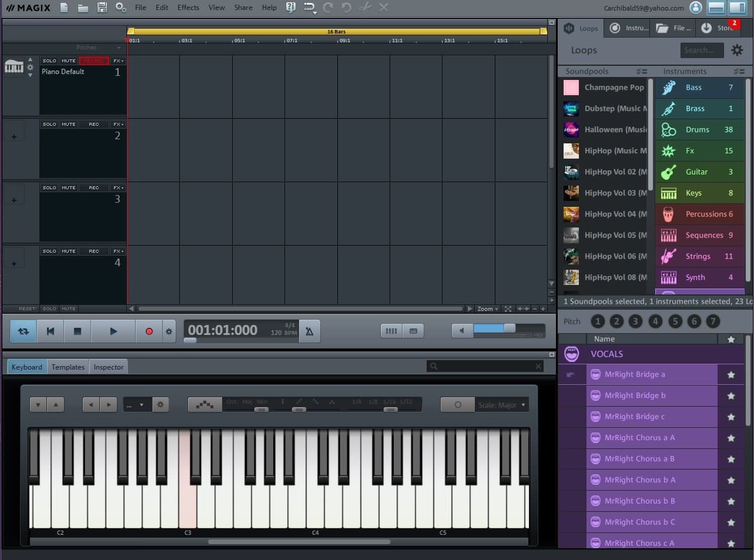Switch to the Inspector tab
This screenshot has height=560, width=754.
tap(109, 367)
